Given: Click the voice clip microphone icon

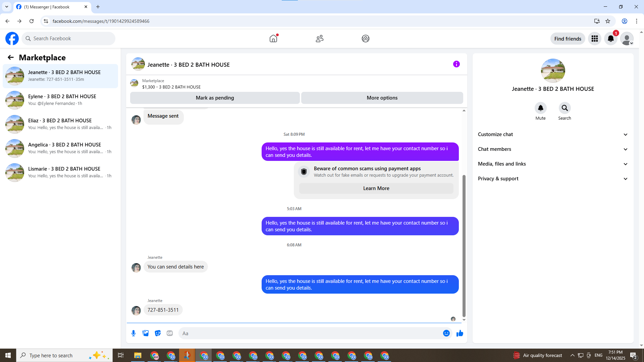Looking at the screenshot, I should [133, 333].
